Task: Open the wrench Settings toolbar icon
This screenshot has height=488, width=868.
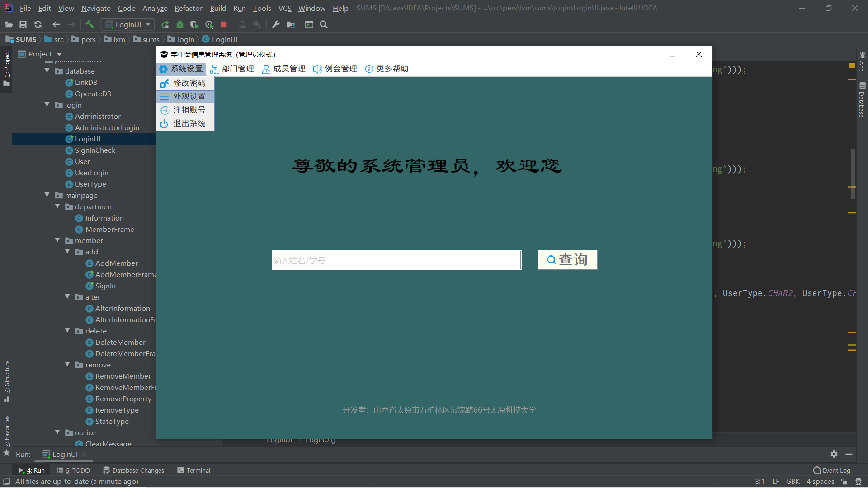Action: point(276,24)
